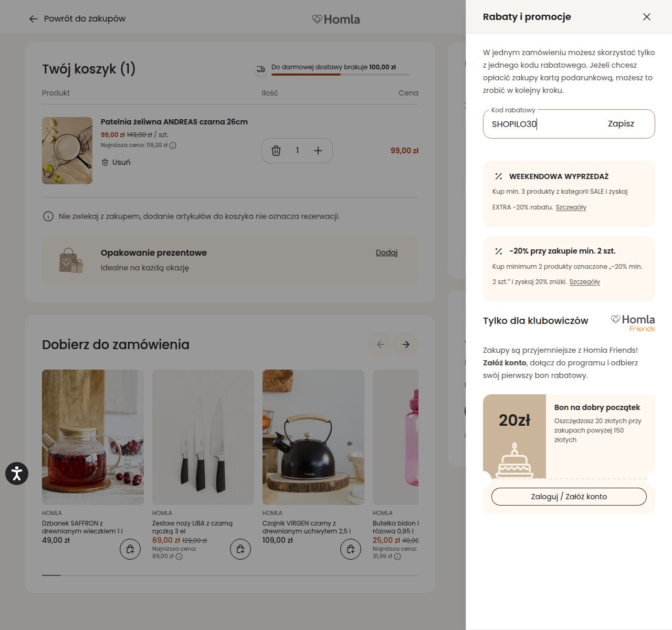The width and height of the screenshot is (672, 630).
Task: Advance the carousel with the right arrow
Action: pos(406,344)
